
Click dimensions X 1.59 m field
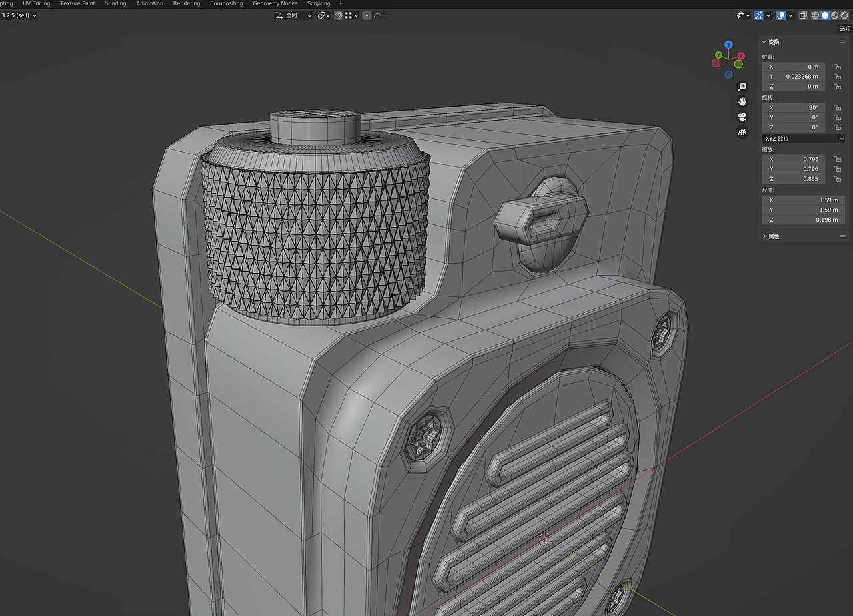(x=804, y=200)
